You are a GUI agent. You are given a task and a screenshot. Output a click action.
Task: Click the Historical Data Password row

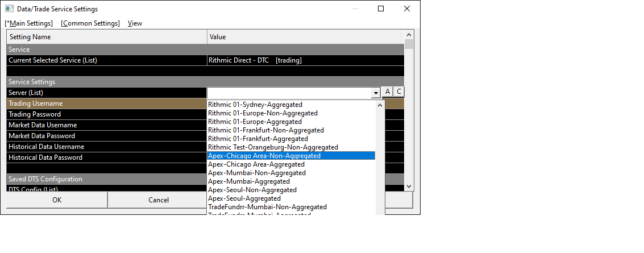pos(107,157)
